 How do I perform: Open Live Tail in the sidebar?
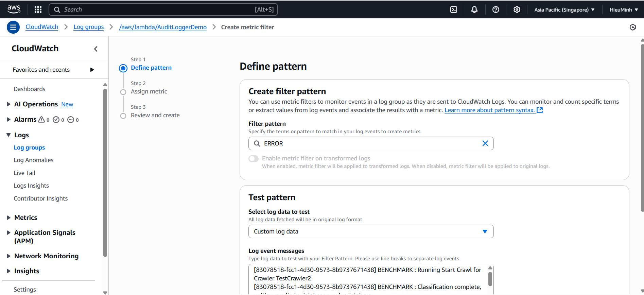(24, 173)
